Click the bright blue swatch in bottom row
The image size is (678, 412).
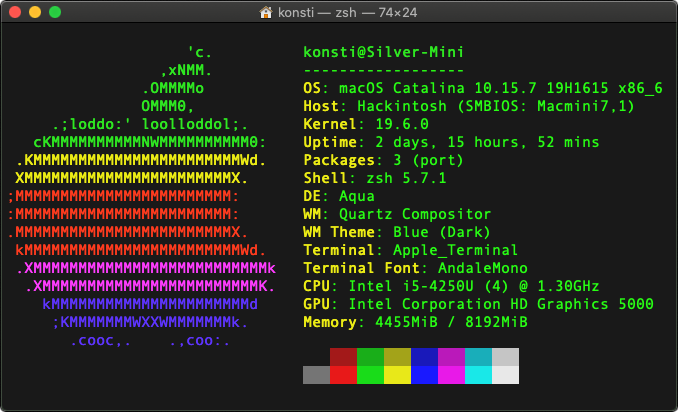424,375
